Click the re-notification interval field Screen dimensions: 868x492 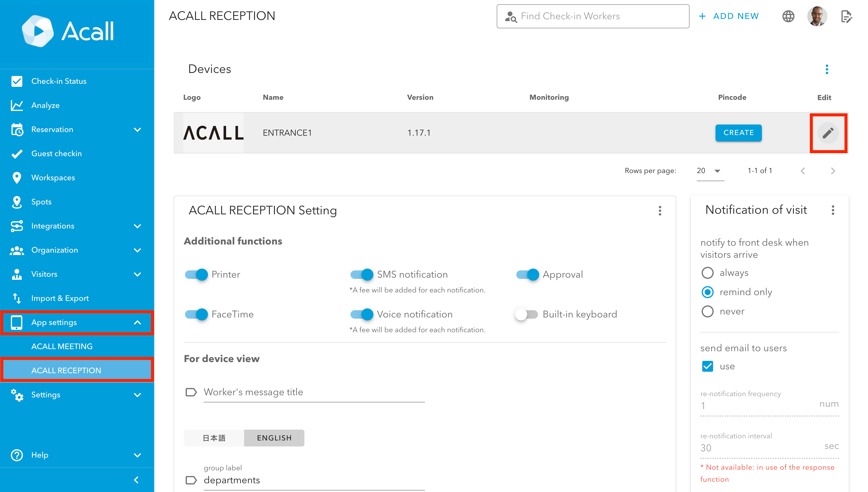click(x=769, y=448)
